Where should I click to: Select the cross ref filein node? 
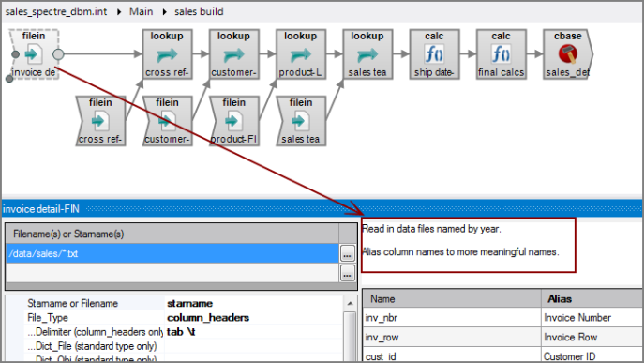tap(100, 121)
